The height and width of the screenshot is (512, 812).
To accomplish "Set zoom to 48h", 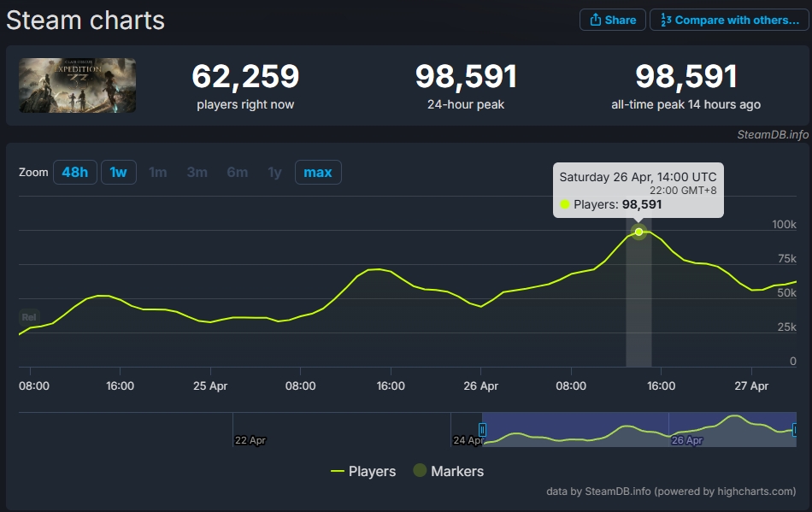I will point(75,172).
